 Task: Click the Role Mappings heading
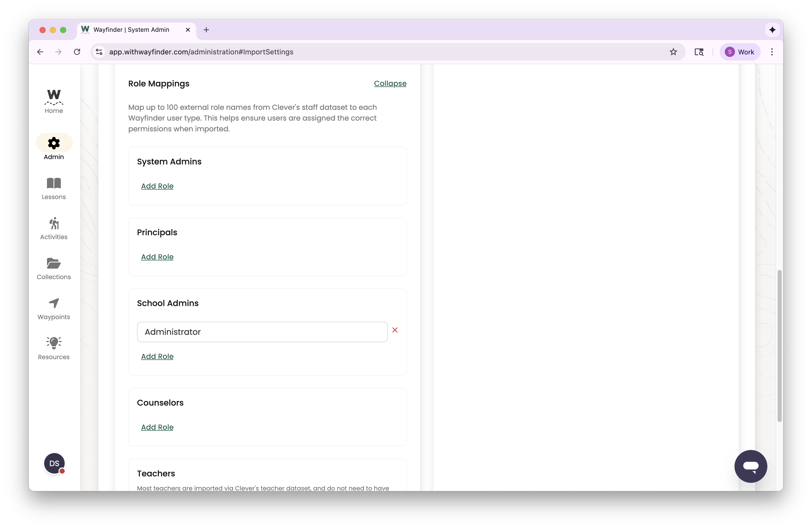159,84
